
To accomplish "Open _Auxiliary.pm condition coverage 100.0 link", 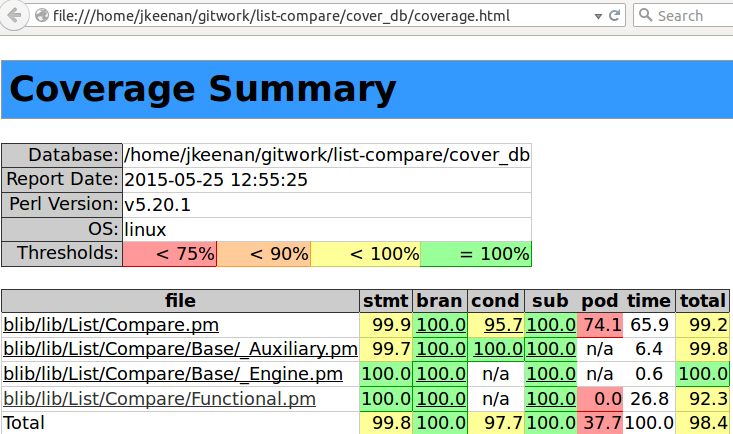I will click(x=495, y=348).
